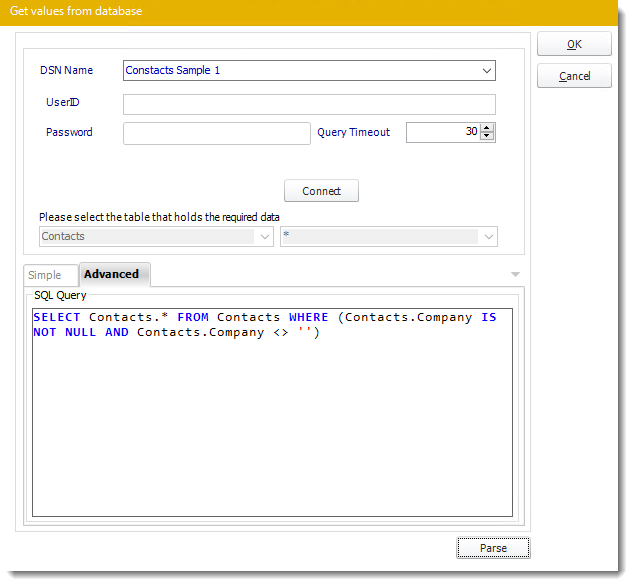Click the Parse button

click(x=493, y=548)
